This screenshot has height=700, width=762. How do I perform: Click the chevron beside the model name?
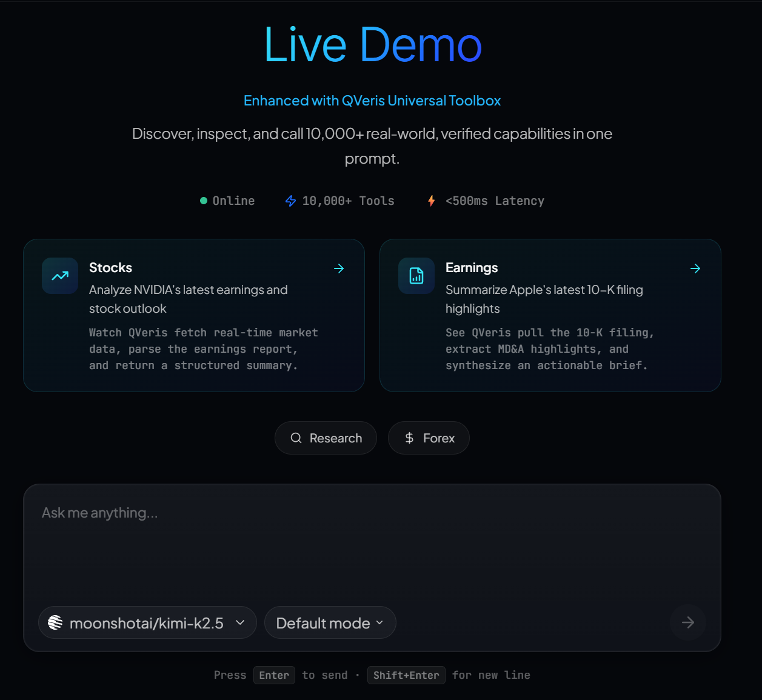click(240, 622)
